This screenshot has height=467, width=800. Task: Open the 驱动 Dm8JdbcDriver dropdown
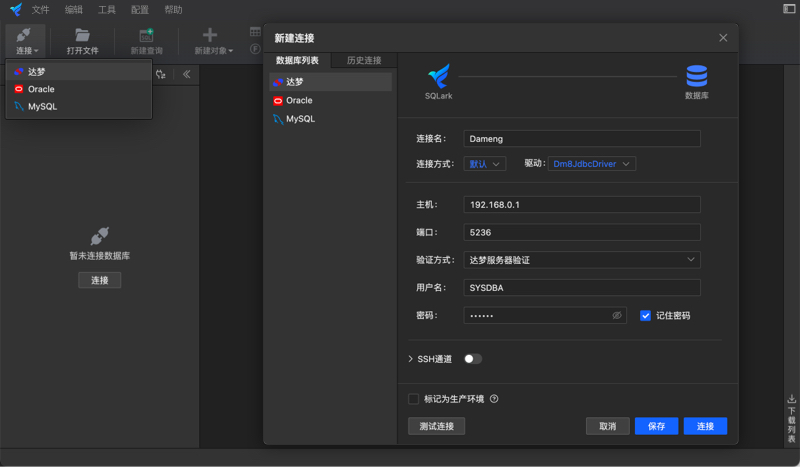click(x=591, y=164)
